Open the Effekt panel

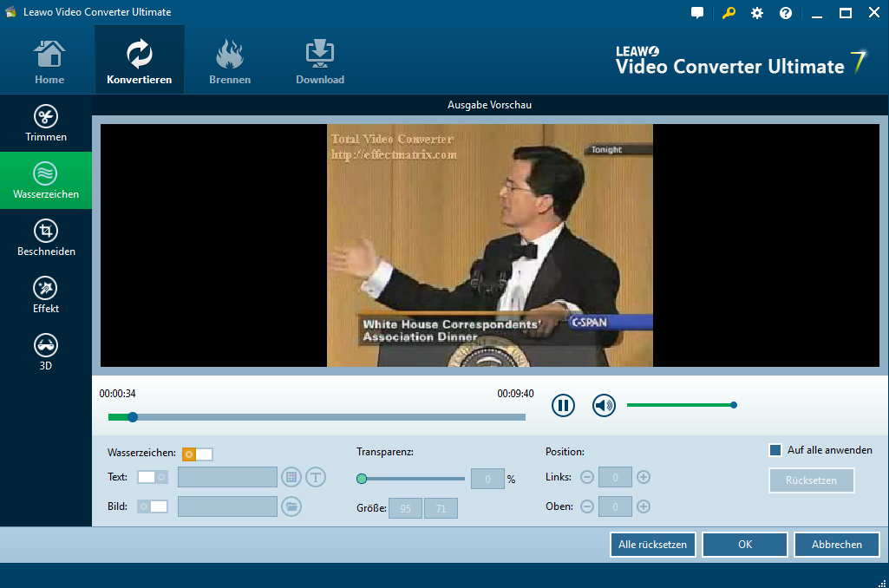(46, 295)
